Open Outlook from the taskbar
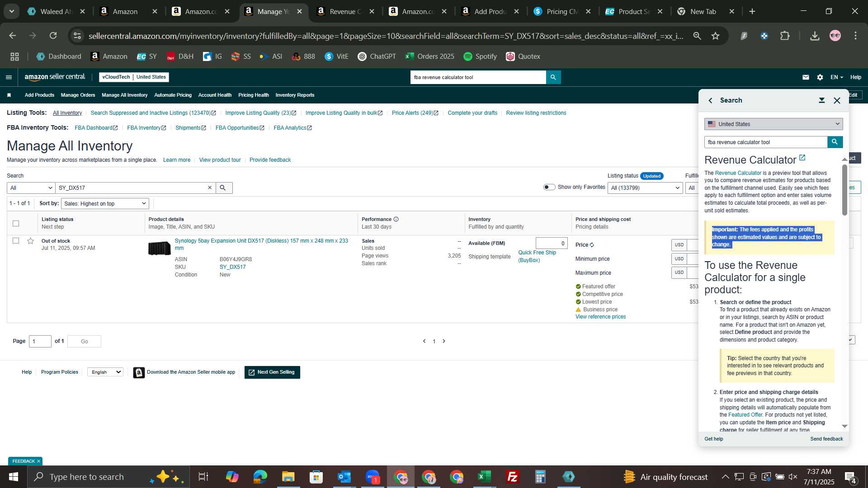Image resolution: width=868 pixels, height=488 pixels. coord(344,477)
